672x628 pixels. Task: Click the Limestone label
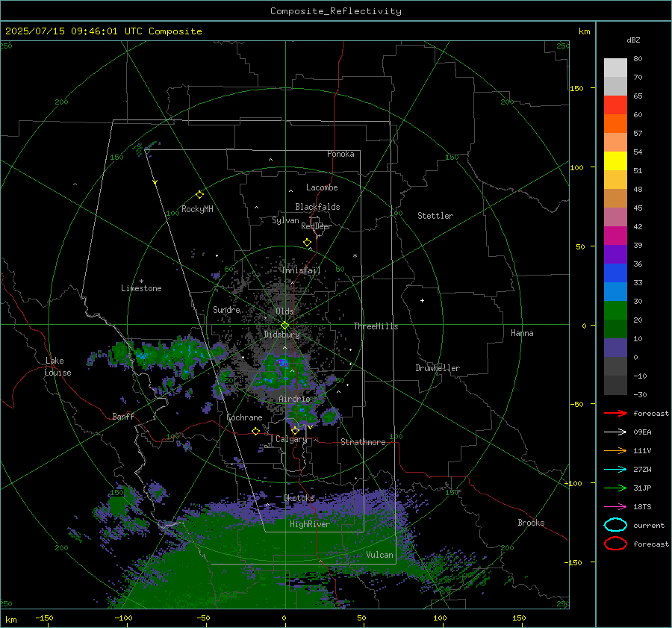click(x=141, y=288)
